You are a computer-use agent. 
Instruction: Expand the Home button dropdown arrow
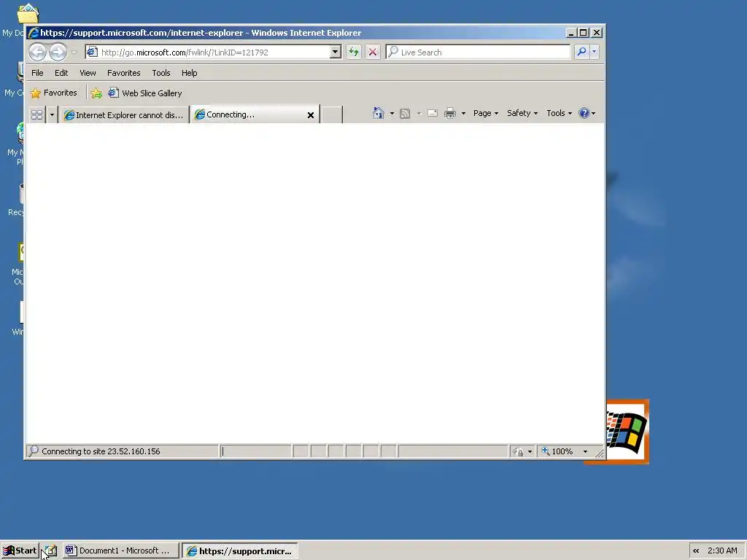(392, 113)
